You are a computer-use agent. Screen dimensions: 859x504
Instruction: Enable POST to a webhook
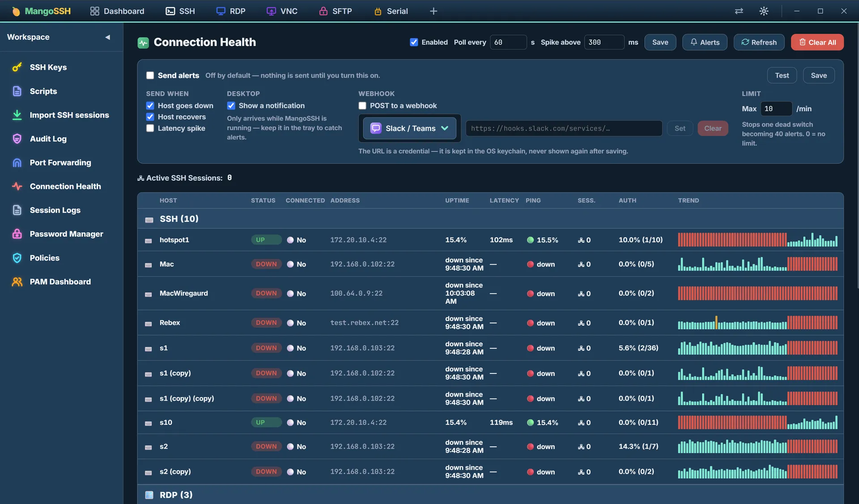click(362, 106)
